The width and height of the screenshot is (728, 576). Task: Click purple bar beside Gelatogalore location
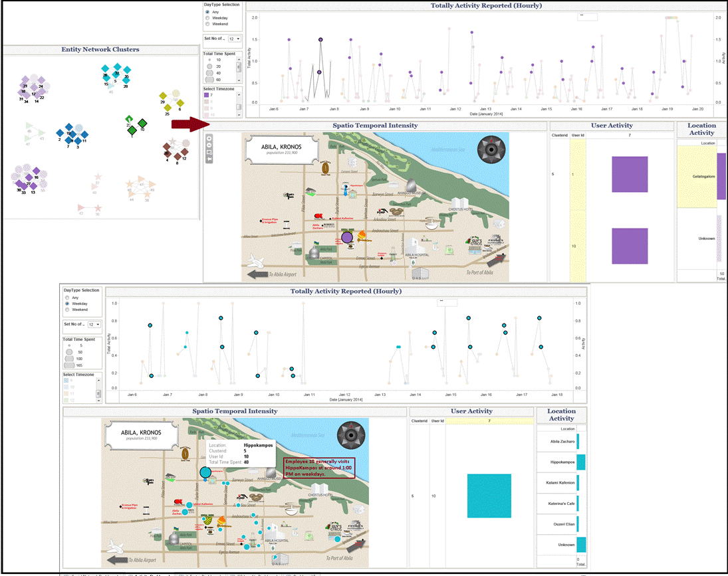(721, 177)
